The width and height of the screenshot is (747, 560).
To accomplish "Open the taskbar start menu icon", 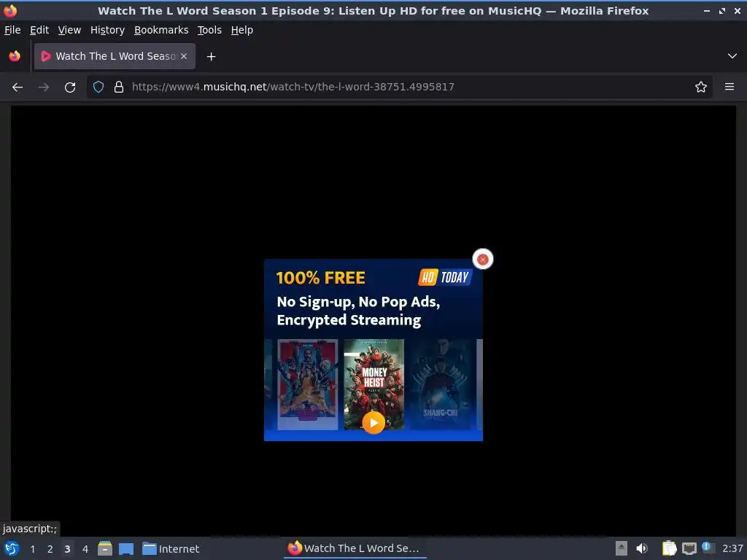I will 12,548.
